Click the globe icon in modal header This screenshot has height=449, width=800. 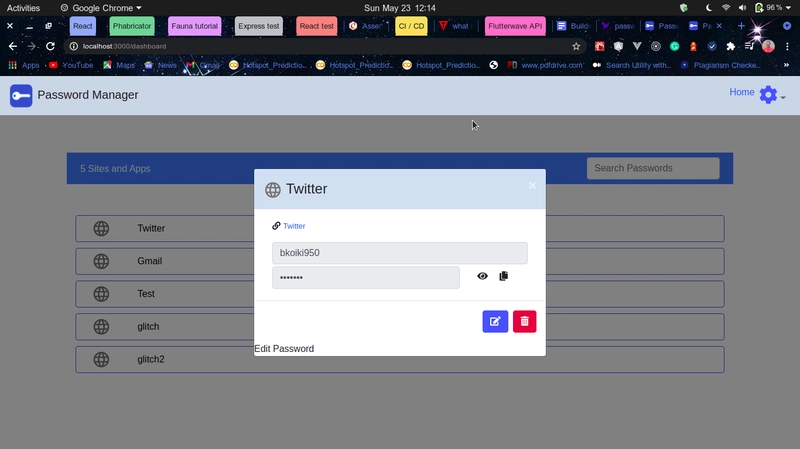(x=273, y=190)
